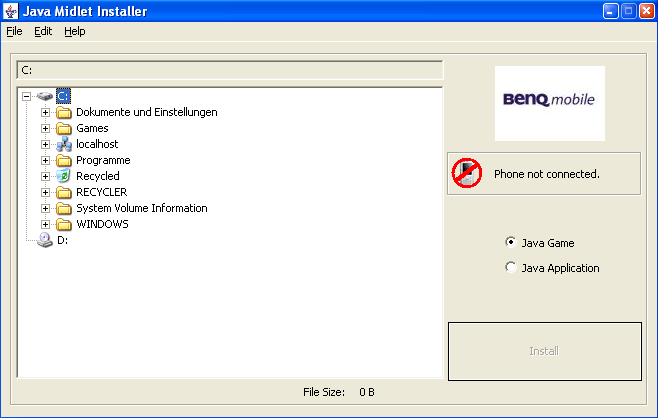Expand the WINDOWS folder node
The width and height of the screenshot is (658, 418).
point(45,224)
